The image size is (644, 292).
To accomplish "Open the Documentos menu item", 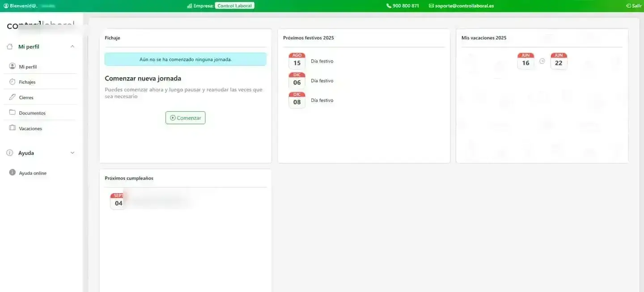I will coord(32,113).
